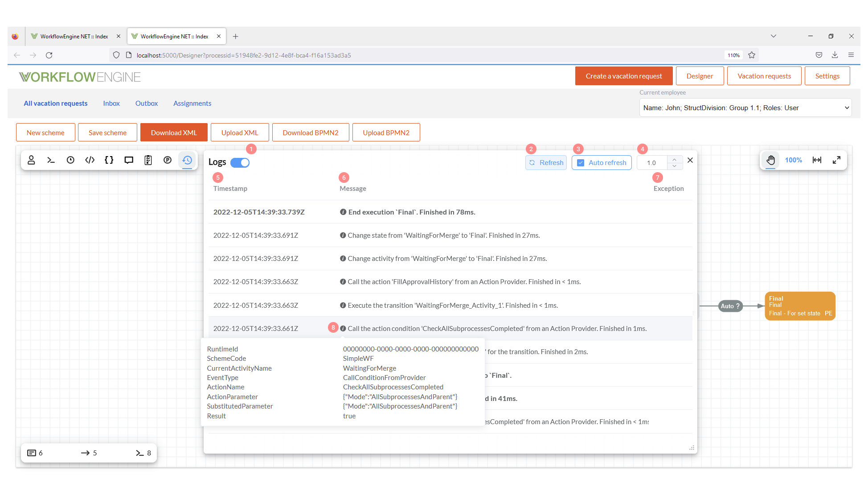Click the 100% zoom level indicator
Image resolution: width=868 pixels, height=504 pixels.
click(794, 160)
